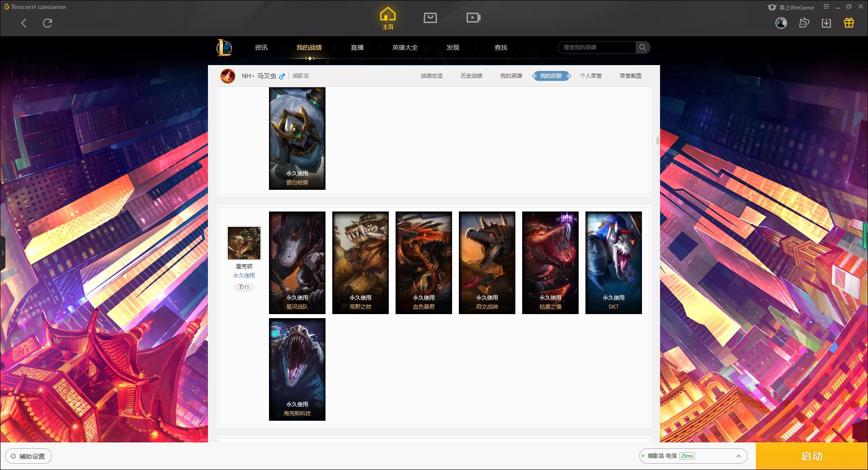Open 辅助设置 settings button
Screen dimensions: 868x470
tap(28, 456)
